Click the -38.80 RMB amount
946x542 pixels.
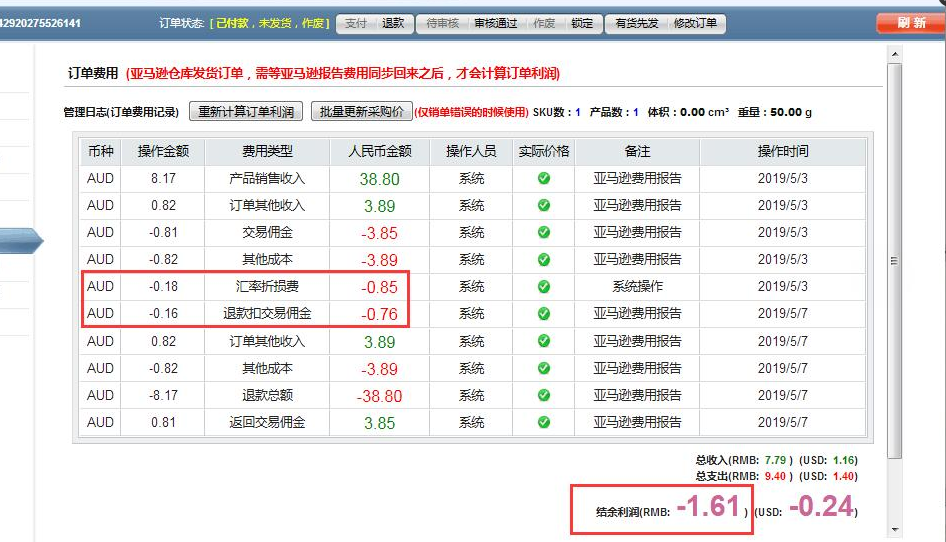tap(379, 396)
